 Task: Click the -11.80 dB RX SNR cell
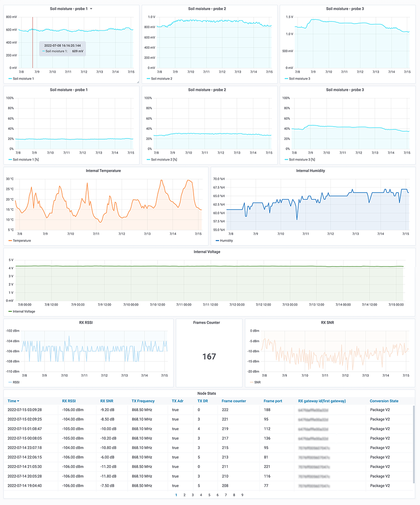[x=112, y=476]
